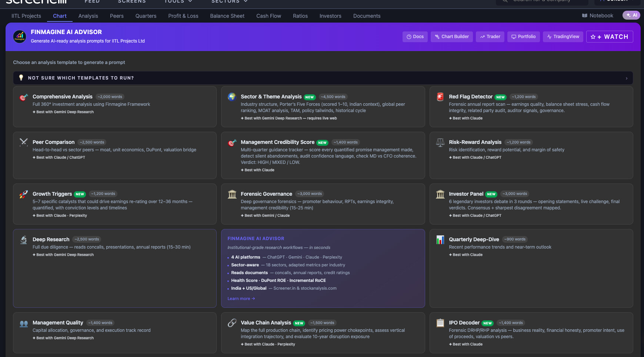Open the Tools dropdown in top navigation
The image size is (644, 357).
[178, 1]
